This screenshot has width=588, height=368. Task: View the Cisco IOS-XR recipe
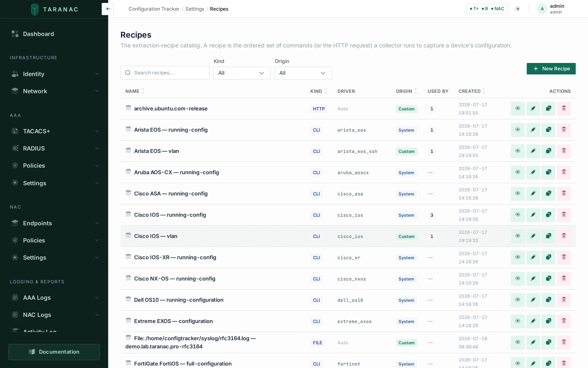tap(518, 258)
